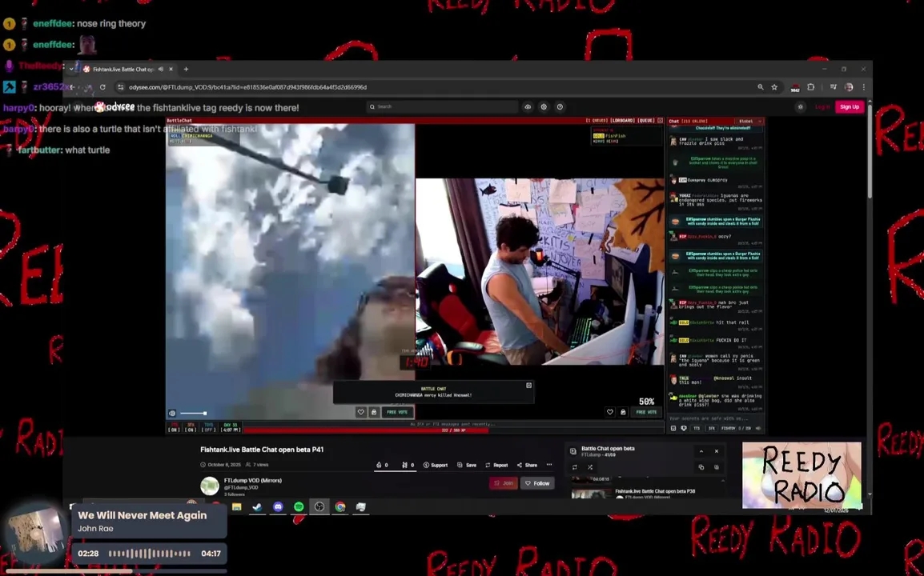Screen dimensions: 924x576
Task: Click the Share button
Action: coord(527,465)
